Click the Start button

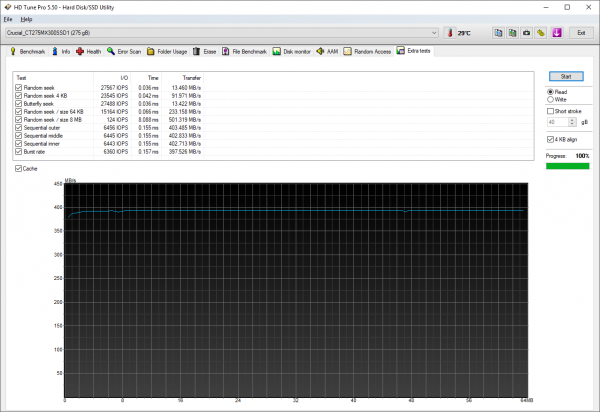coord(566,77)
